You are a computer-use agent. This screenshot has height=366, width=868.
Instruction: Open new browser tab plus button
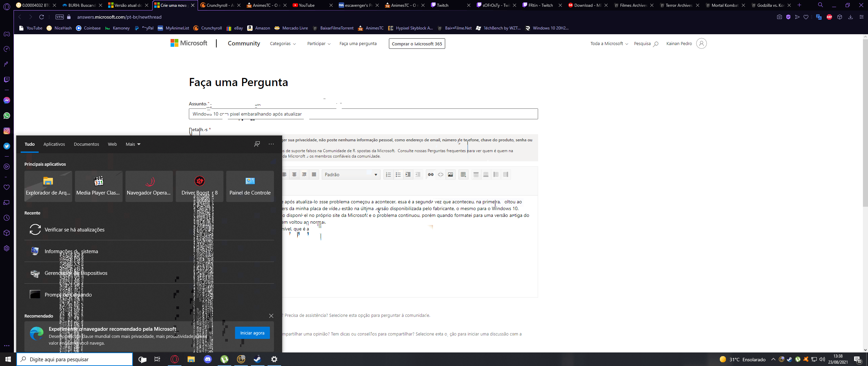799,5
